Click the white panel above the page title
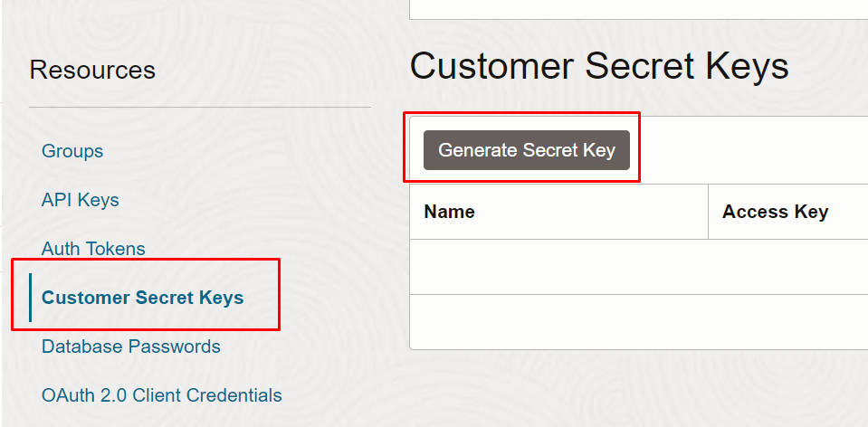The image size is (868, 427). click(639, 9)
